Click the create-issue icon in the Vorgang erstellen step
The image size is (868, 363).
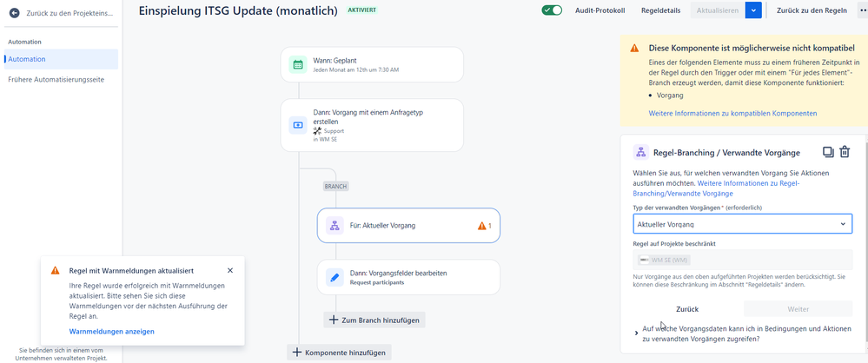pyautogui.click(x=298, y=125)
